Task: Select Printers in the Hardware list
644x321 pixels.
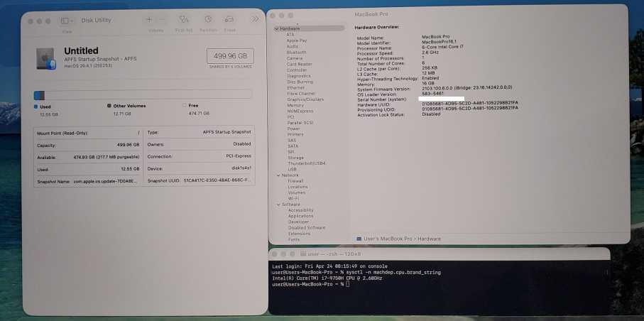Action: click(295, 134)
